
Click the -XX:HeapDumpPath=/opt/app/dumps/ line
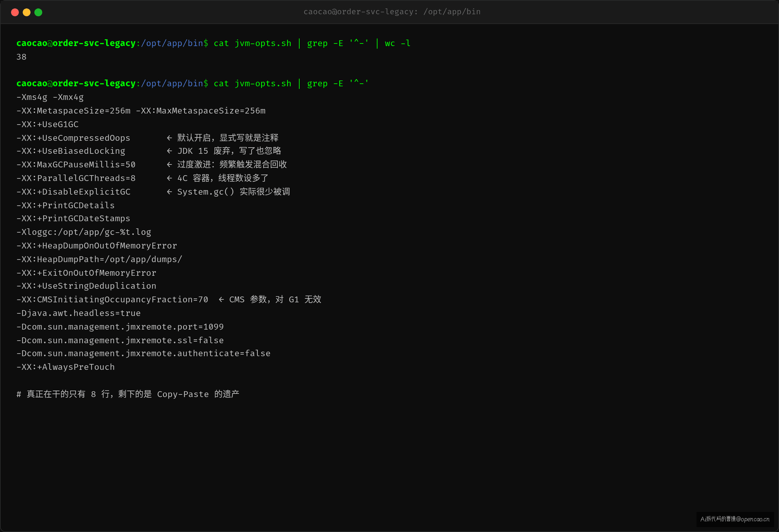coord(99,259)
